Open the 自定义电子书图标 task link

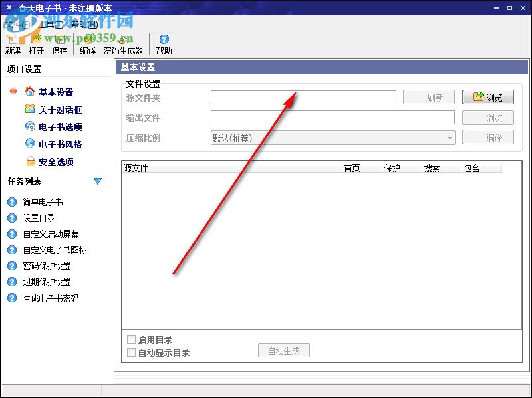(x=55, y=250)
